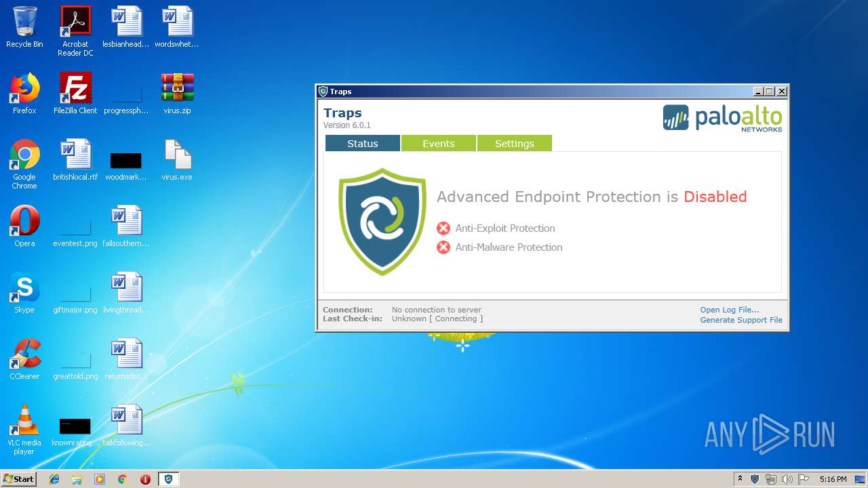Select the Skype desktop shortcut
Image resolution: width=868 pixels, height=488 pixels.
24,293
